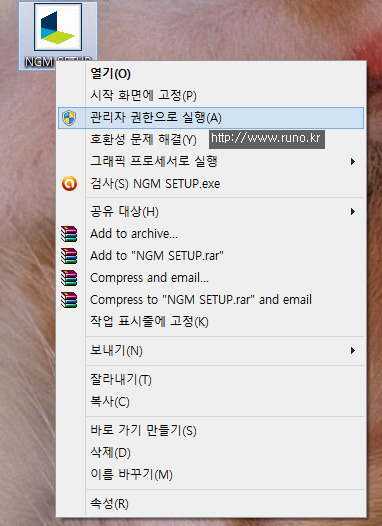Copy the file with 복사(C)

[211, 402]
